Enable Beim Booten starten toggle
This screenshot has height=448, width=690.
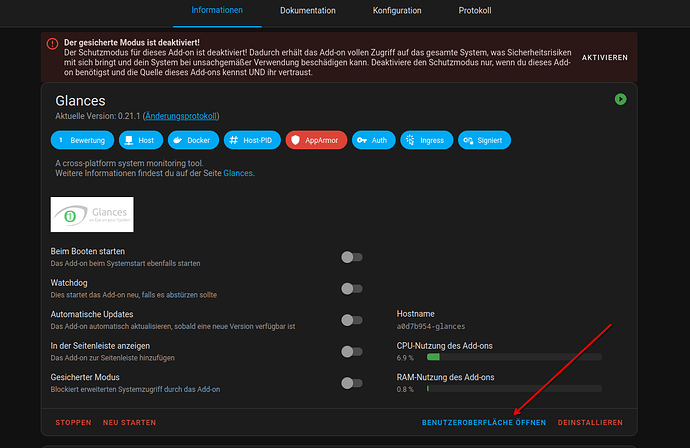pos(352,257)
